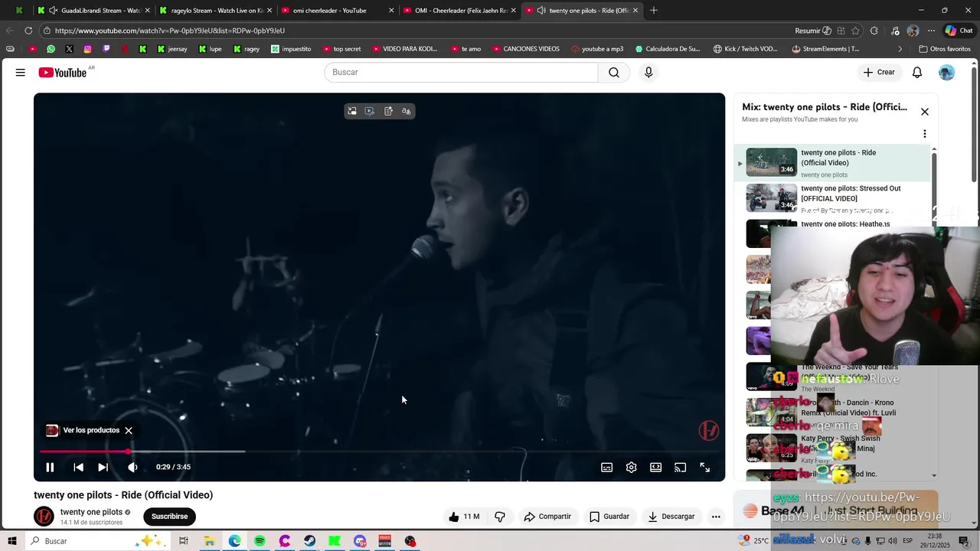980x551 pixels.
Task: Skip to the next video
Action: pyautogui.click(x=103, y=467)
